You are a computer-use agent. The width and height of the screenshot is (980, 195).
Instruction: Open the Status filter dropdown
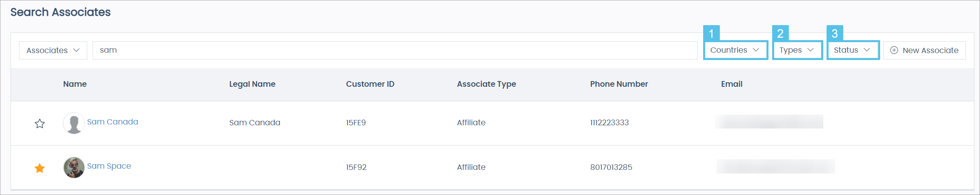point(852,50)
